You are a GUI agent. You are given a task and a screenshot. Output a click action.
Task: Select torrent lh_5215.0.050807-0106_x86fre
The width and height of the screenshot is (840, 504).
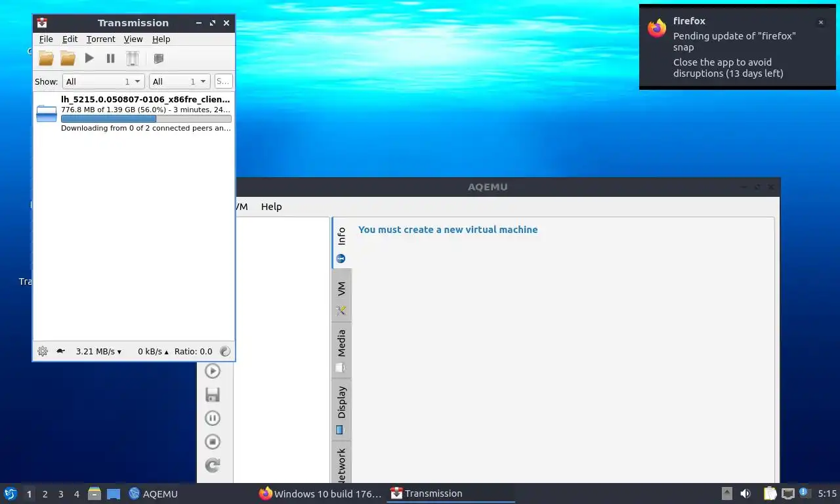(x=134, y=114)
